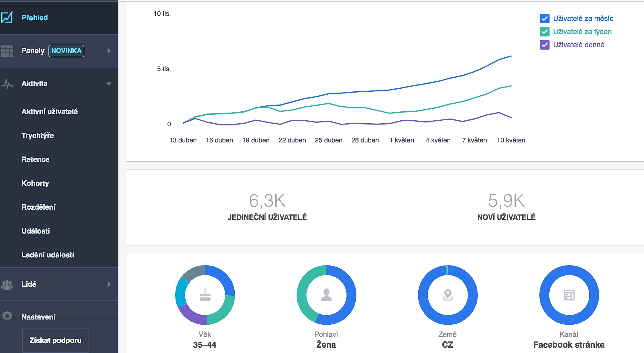Open Retence menu item

click(x=36, y=159)
